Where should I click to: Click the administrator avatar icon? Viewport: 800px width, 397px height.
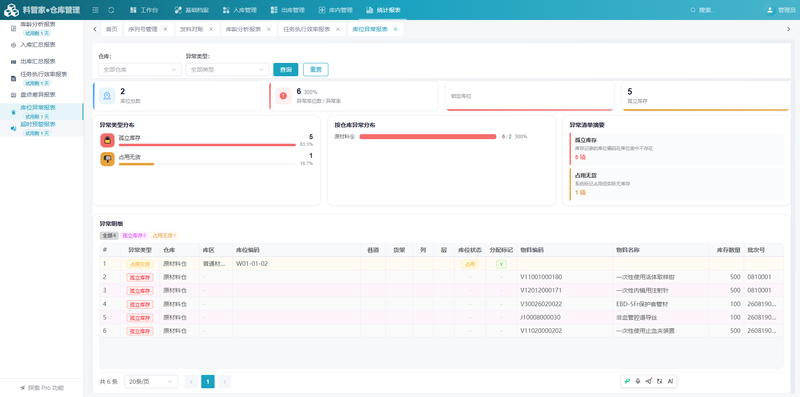(769, 10)
